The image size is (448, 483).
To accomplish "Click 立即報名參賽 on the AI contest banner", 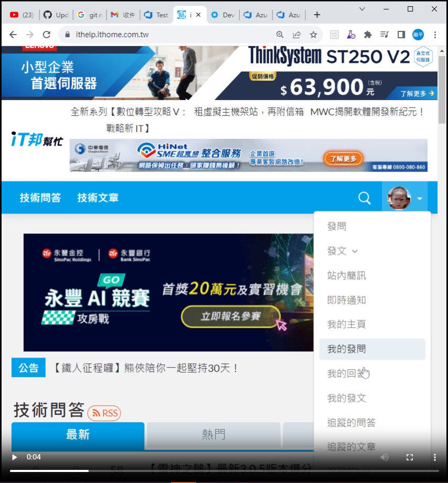I will click(231, 316).
